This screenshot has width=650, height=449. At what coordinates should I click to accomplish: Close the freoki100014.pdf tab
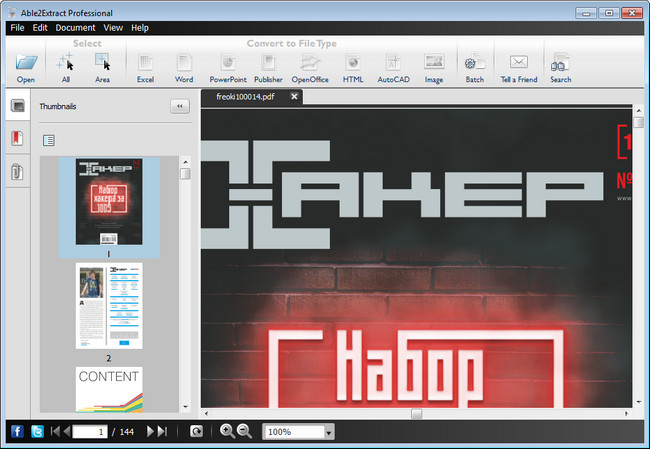click(x=295, y=97)
